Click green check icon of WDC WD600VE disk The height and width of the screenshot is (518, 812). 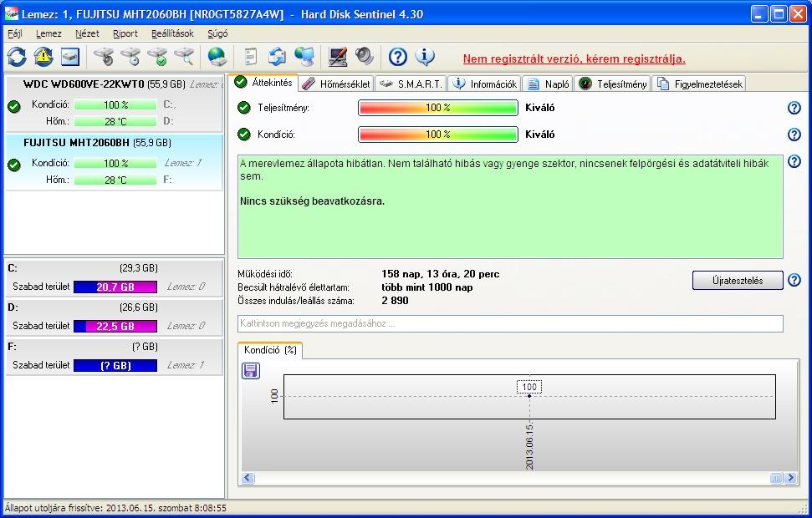[14, 107]
